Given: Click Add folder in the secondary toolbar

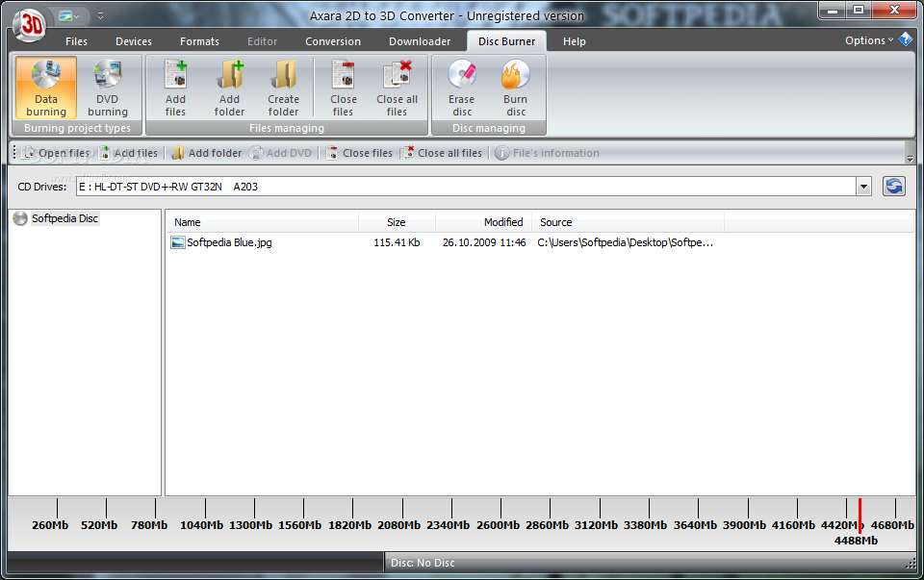Looking at the screenshot, I should click(x=207, y=153).
